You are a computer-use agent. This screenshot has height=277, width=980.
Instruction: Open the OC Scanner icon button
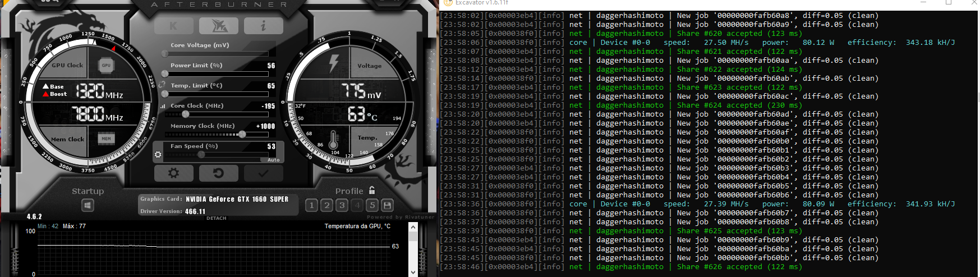218,26
